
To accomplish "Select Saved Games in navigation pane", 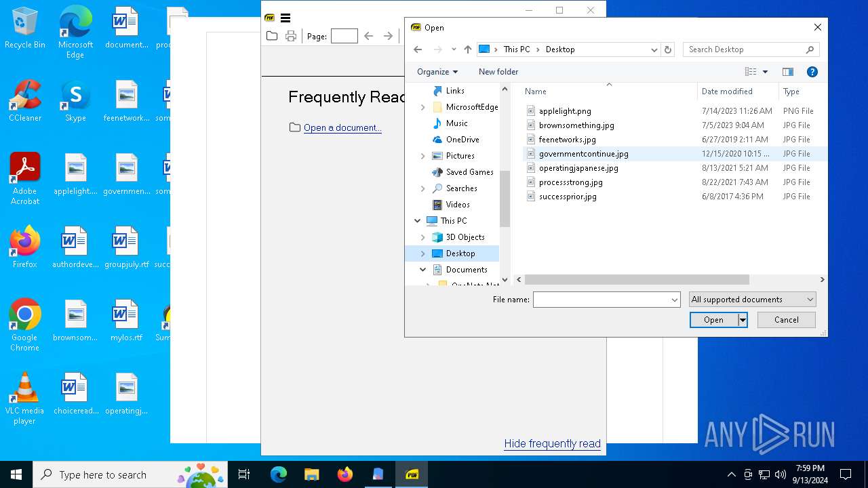I will point(469,172).
